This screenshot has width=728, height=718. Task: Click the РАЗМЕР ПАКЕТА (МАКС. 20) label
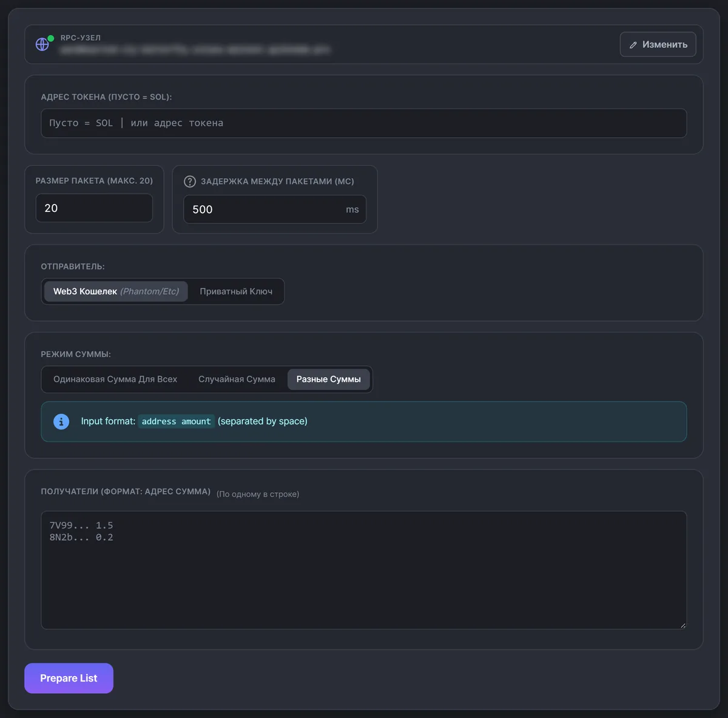(x=94, y=181)
